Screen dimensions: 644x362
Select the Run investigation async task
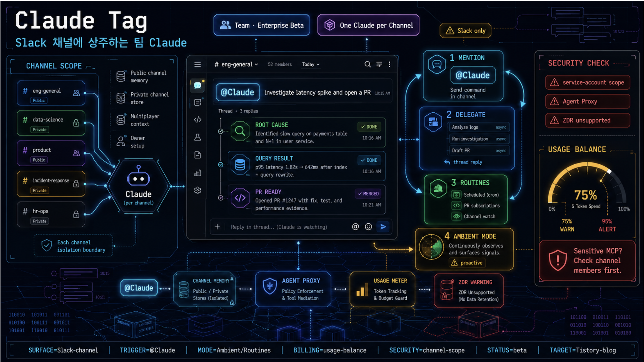click(479, 139)
